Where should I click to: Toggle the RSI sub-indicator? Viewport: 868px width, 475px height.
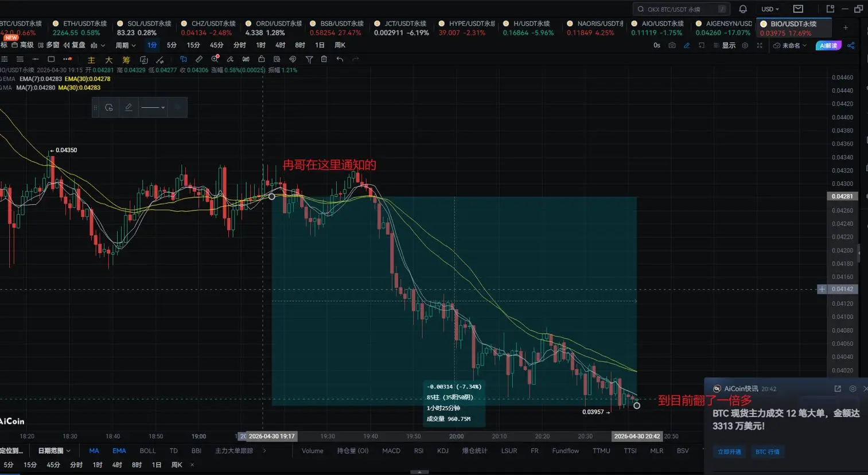click(x=419, y=451)
